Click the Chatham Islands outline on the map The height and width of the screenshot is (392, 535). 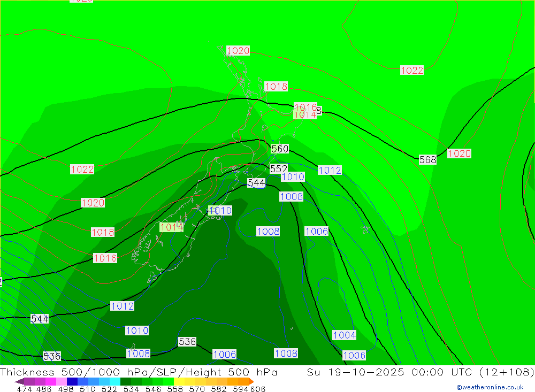(366, 229)
